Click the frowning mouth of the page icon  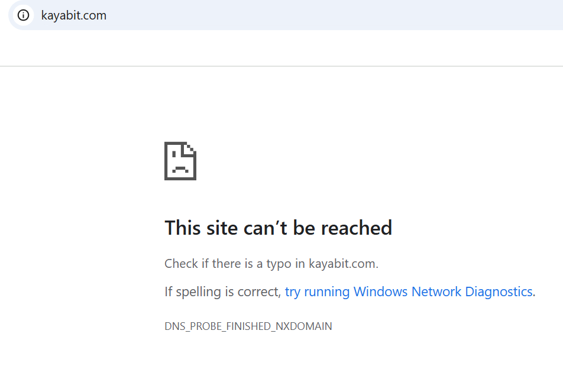coord(180,170)
